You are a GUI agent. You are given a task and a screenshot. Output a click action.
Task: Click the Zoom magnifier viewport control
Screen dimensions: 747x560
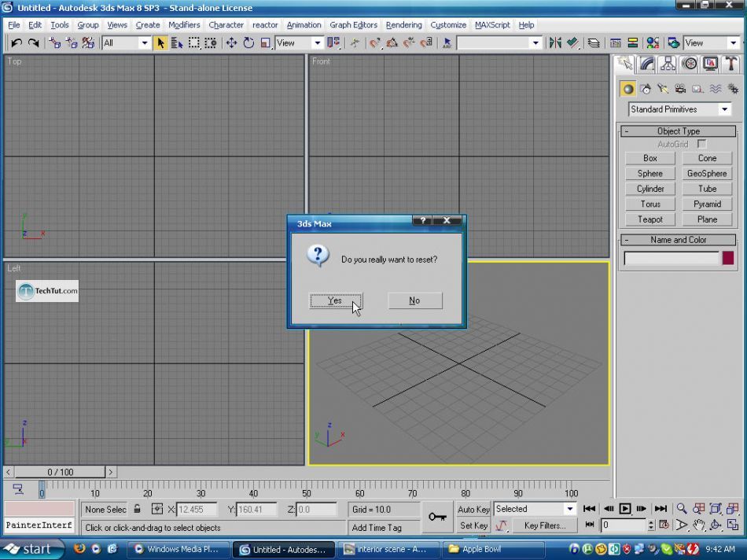point(682,509)
